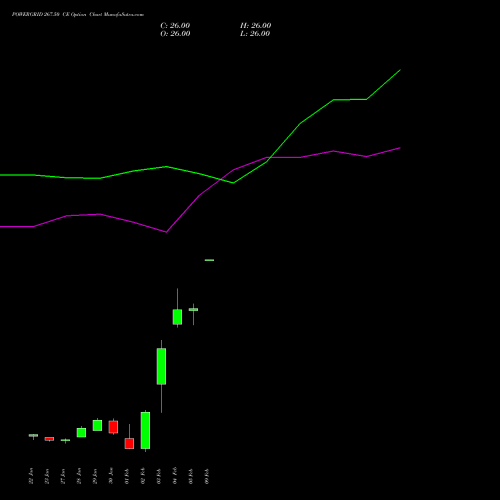Click the purple indicator line's lowest dip
The width and height of the screenshot is (500, 500).
click(x=166, y=232)
